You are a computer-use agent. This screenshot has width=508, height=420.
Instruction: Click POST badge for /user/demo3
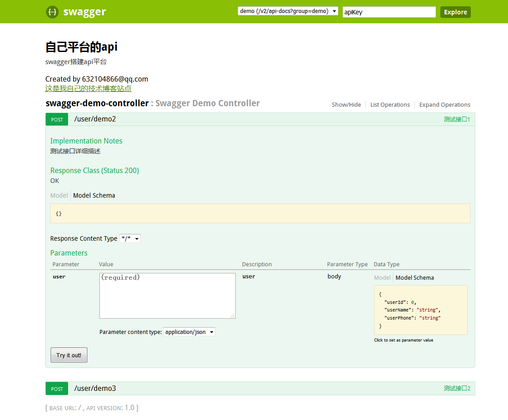pos(57,389)
